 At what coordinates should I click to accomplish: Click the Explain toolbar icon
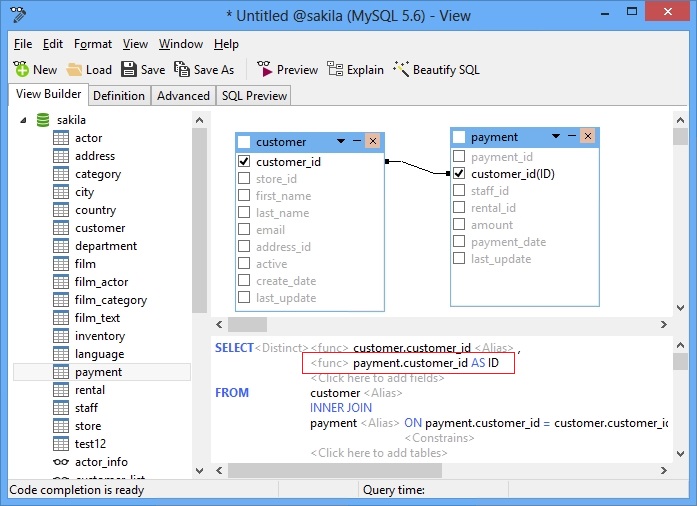point(335,69)
